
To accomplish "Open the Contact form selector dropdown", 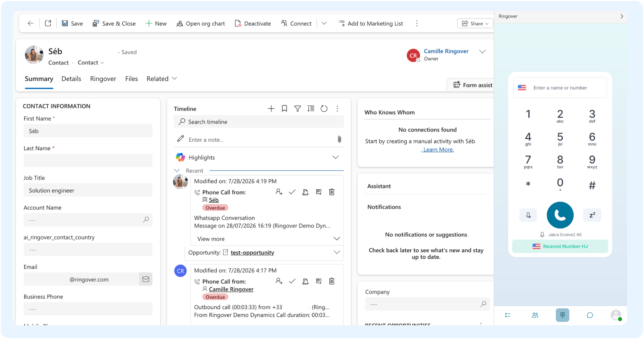I will point(91,63).
